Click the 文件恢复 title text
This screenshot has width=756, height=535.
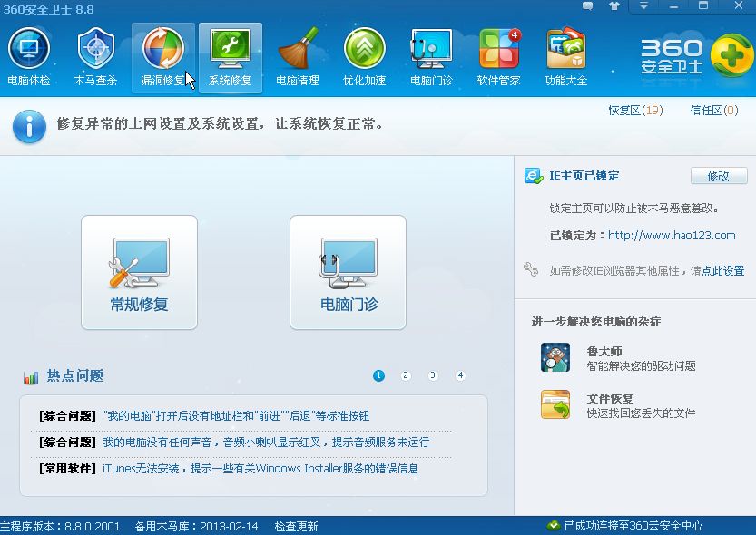[610, 399]
